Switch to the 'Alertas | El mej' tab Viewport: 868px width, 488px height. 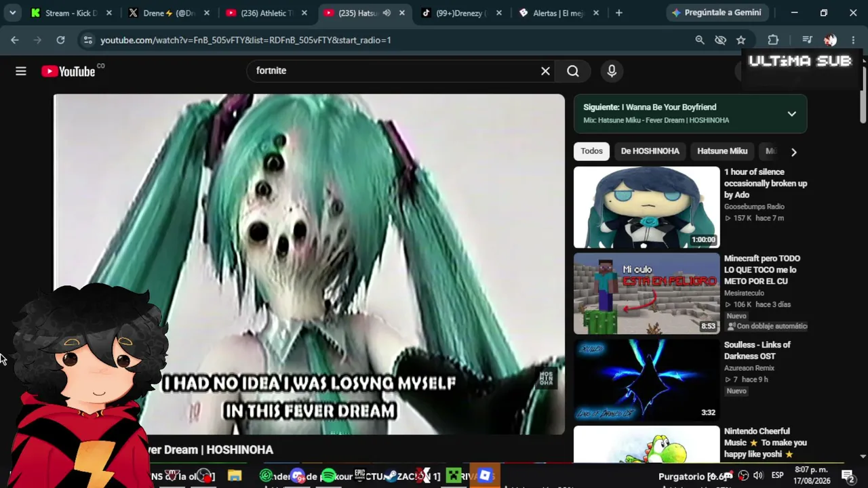pyautogui.click(x=559, y=13)
